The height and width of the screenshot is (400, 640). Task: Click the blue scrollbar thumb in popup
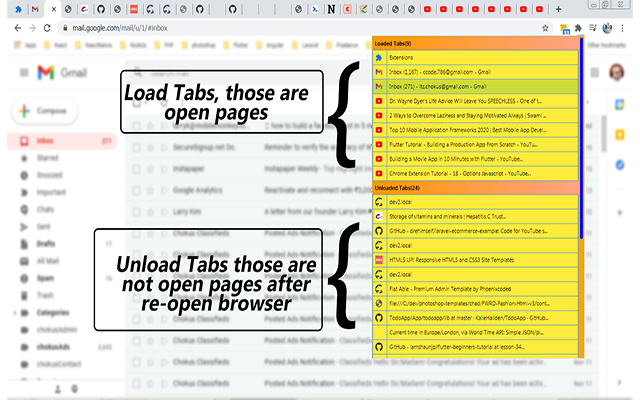pos(582,138)
